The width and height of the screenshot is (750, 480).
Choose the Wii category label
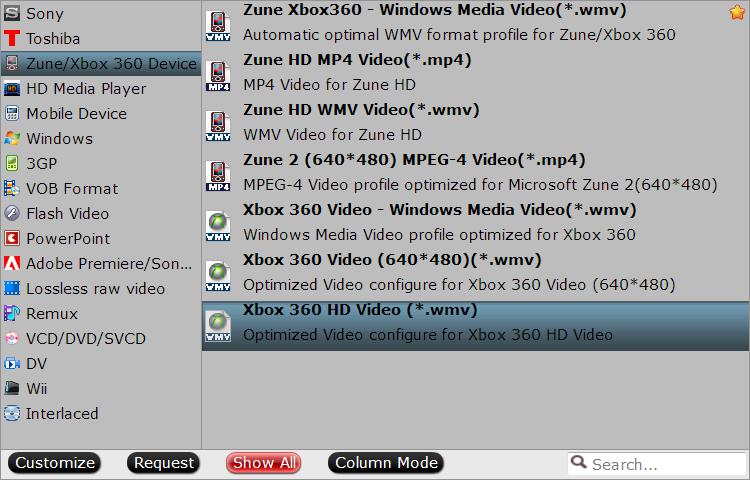point(36,388)
